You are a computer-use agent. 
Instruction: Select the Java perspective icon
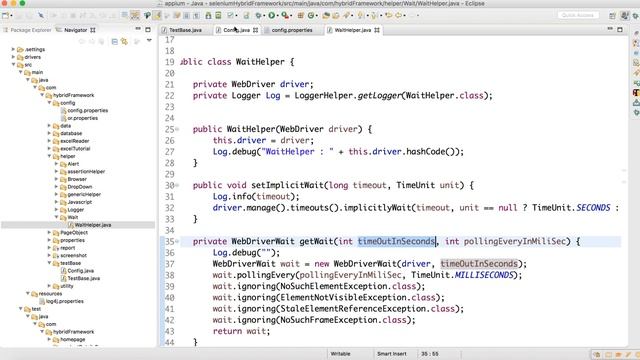624,16
